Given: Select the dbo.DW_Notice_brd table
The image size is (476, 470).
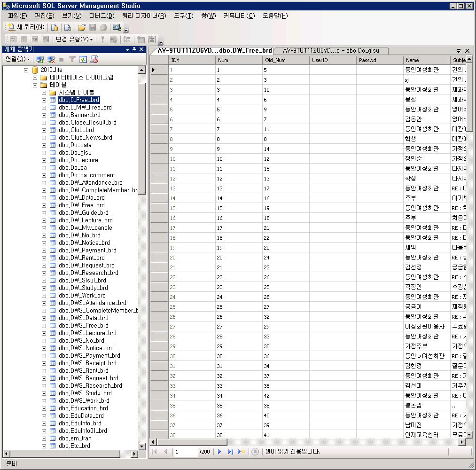Looking at the screenshot, I should pyautogui.click(x=84, y=243).
